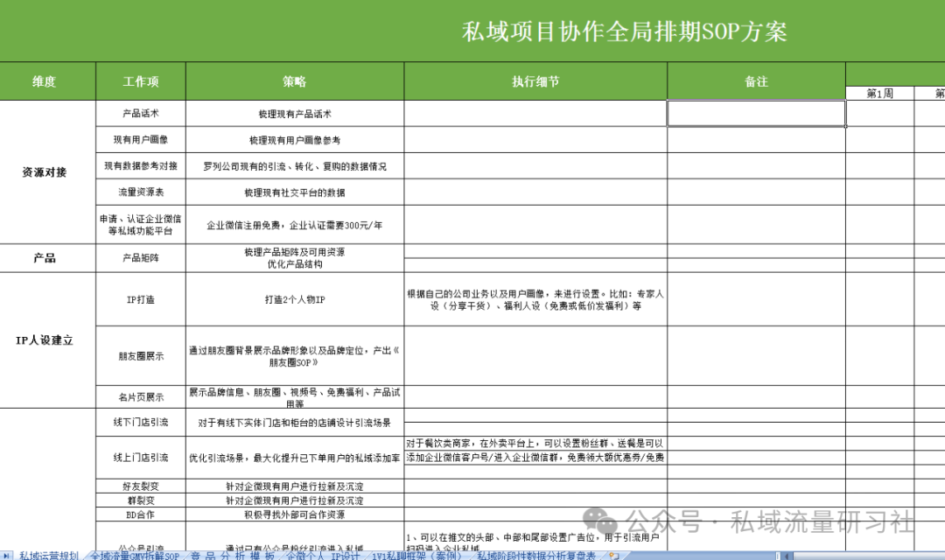Click the 展示品牌信息、朋友圈、视频号 strategy cell

pos(295,397)
